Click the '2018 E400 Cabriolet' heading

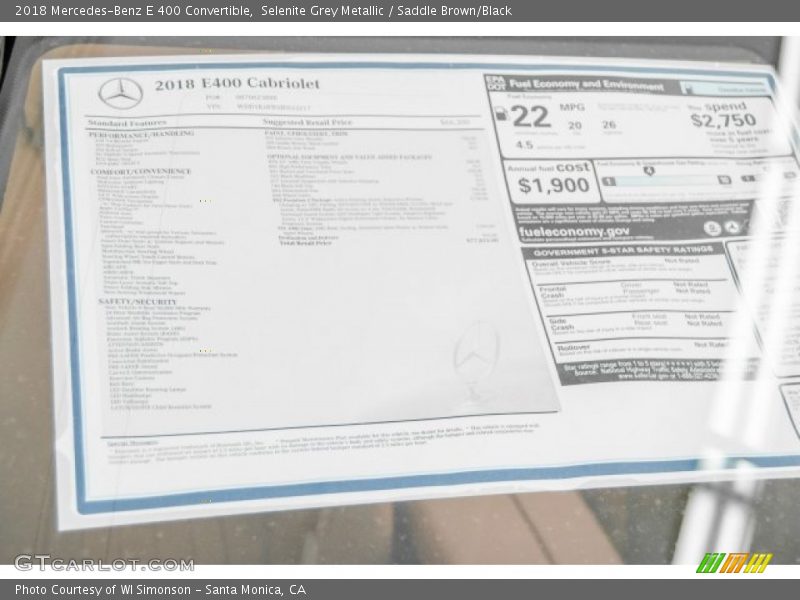point(237,84)
